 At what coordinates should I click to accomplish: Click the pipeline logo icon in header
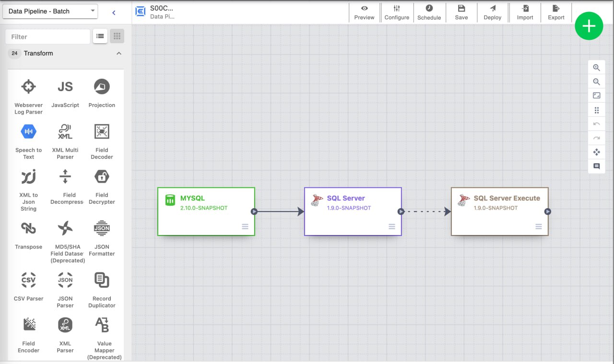[x=140, y=12]
